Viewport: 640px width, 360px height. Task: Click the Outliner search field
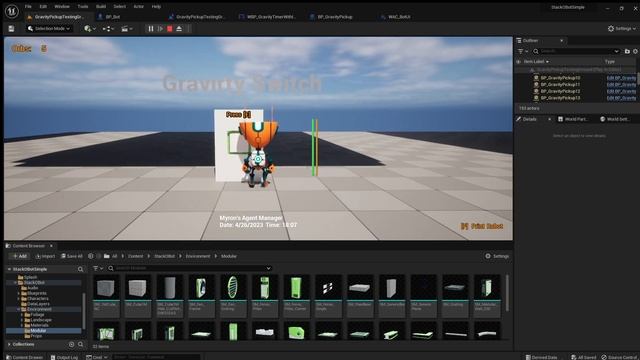[x=576, y=51]
